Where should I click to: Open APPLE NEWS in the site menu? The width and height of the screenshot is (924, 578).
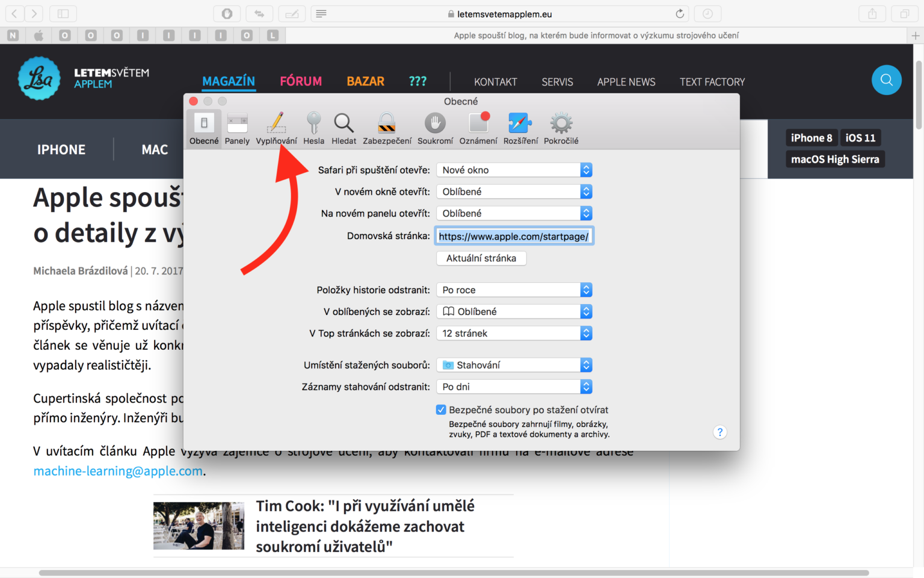tap(626, 82)
